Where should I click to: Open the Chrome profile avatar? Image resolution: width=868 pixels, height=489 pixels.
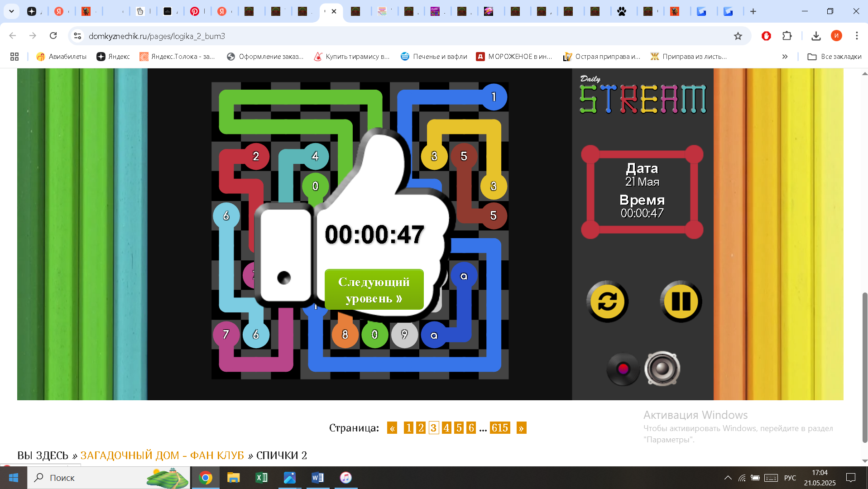836,36
